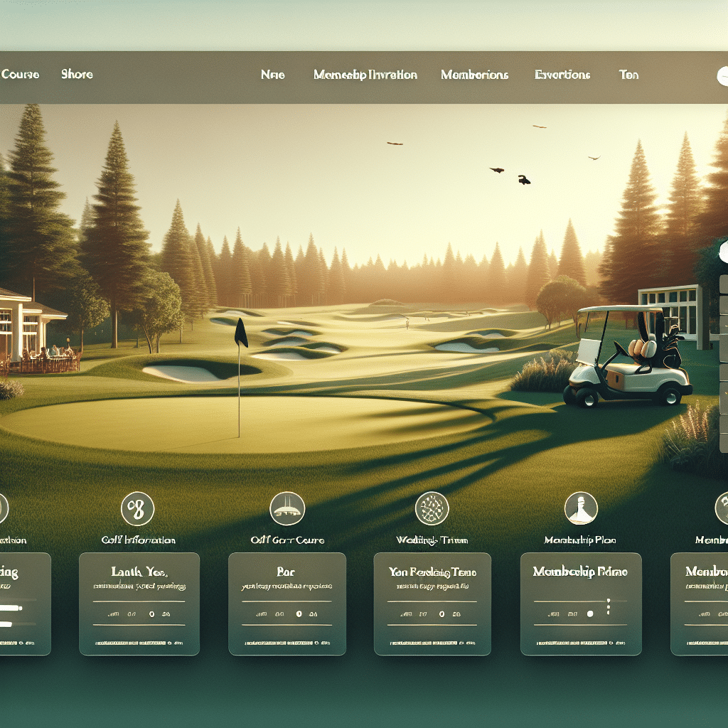Go to the 'Shore' navbar item

77,74
